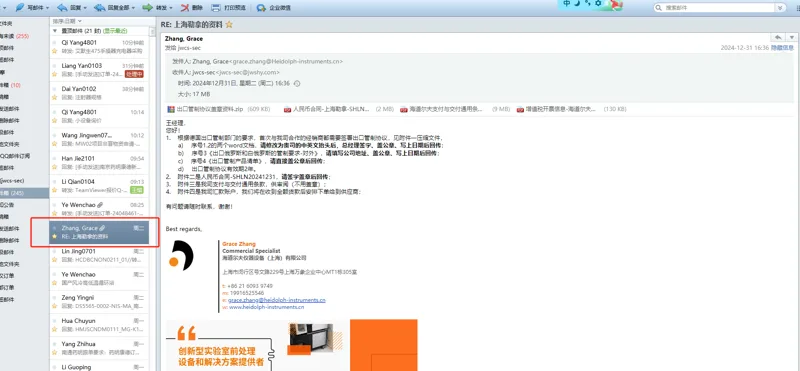
Task: Click the 中 language indicator in input bar
Action: [x=567, y=4]
